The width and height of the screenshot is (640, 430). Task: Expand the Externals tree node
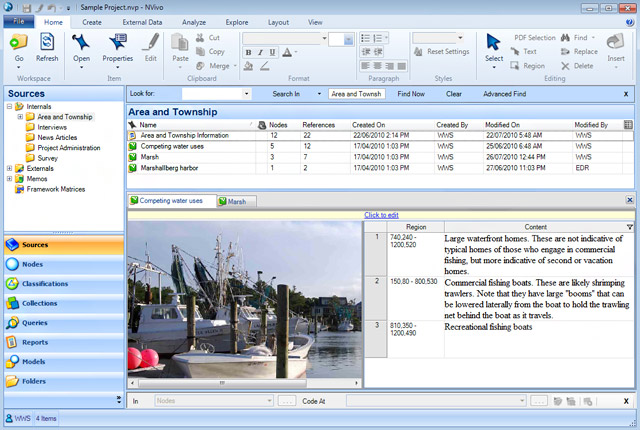(9, 168)
